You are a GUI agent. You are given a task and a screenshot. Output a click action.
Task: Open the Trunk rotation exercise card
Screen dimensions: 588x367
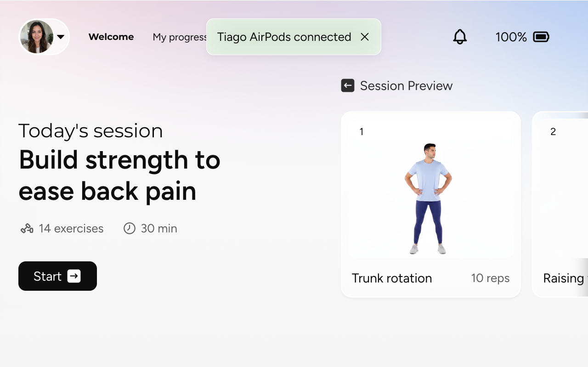point(431,204)
